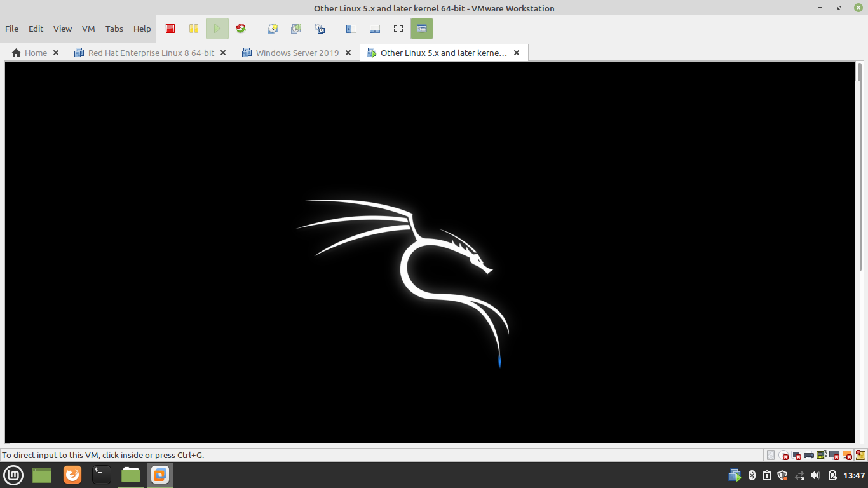Click the orange disconnected device status icon
868x488 pixels.
tap(847, 455)
